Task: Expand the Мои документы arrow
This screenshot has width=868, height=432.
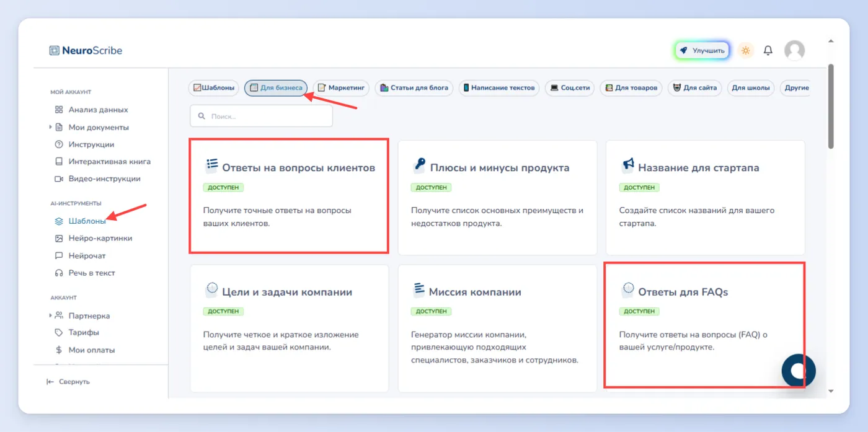Action: tap(51, 127)
